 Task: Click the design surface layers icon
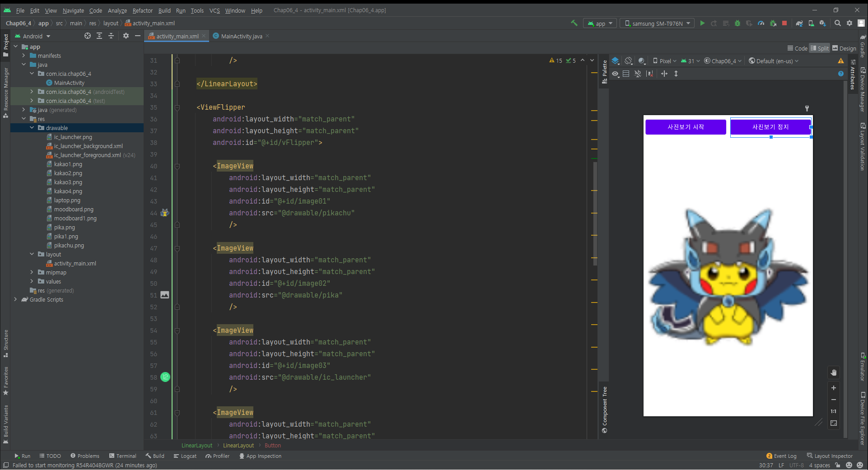[x=616, y=61]
